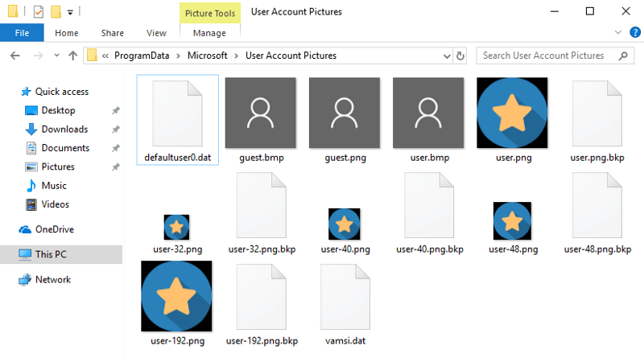Unpin Desktop using its pin icon
644x358 pixels.
(116, 110)
